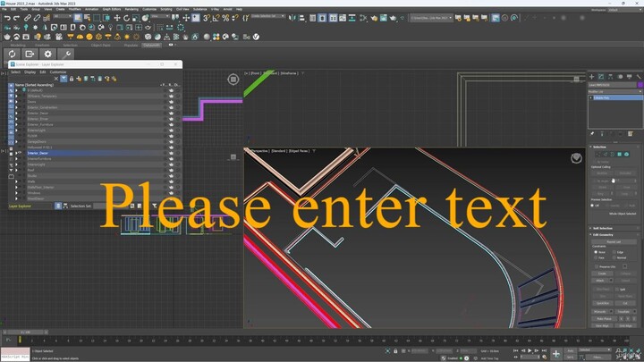The image size is (644, 362).
Task: Click the large export arrow button
Action: (30, 54)
